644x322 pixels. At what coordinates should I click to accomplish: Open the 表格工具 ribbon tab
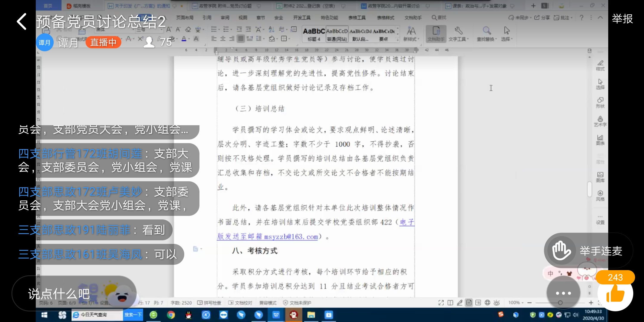[x=357, y=18]
